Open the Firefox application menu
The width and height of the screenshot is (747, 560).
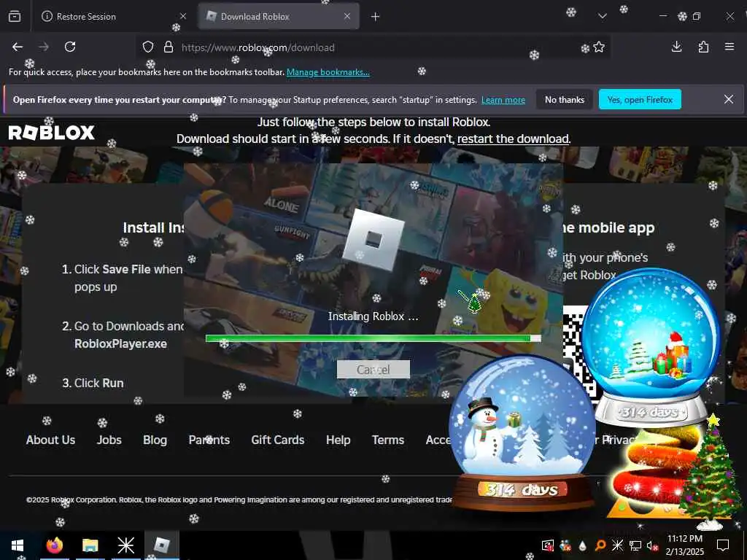(729, 47)
